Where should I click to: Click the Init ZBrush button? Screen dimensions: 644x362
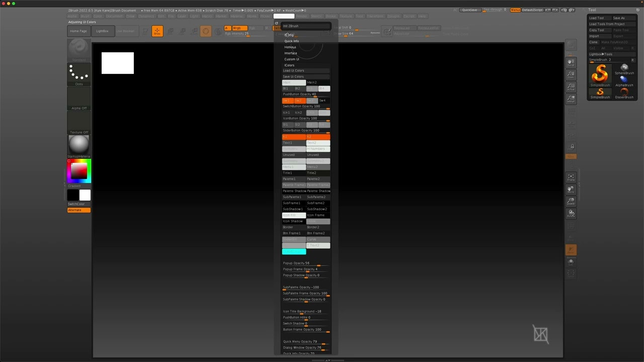click(306, 26)
